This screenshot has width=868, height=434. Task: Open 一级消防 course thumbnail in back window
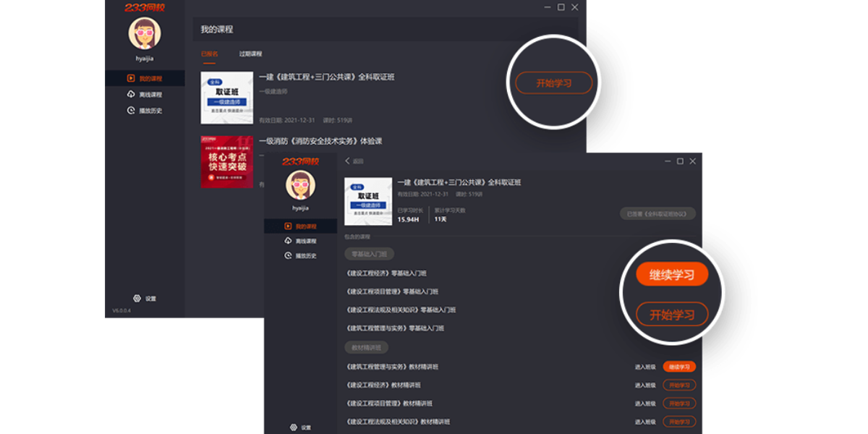coord(226,161)
